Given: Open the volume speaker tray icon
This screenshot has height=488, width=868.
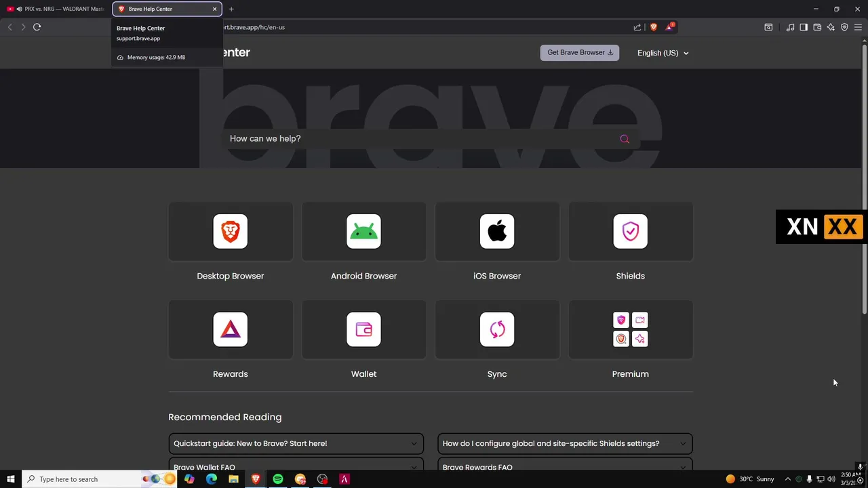Looking at the screenshot, I should pyautogui.click(x=831, y=479).
